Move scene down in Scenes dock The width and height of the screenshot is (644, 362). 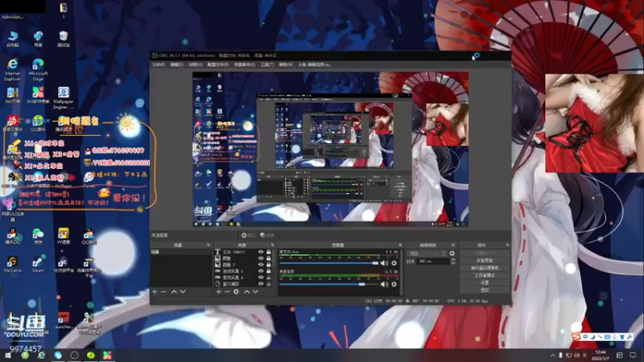pos(183,292)
